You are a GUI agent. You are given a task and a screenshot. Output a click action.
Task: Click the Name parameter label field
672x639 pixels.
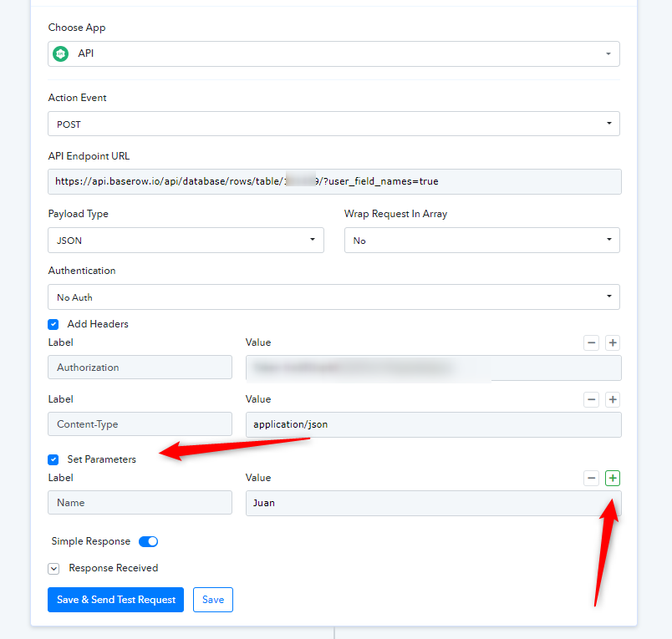point(140,502)
